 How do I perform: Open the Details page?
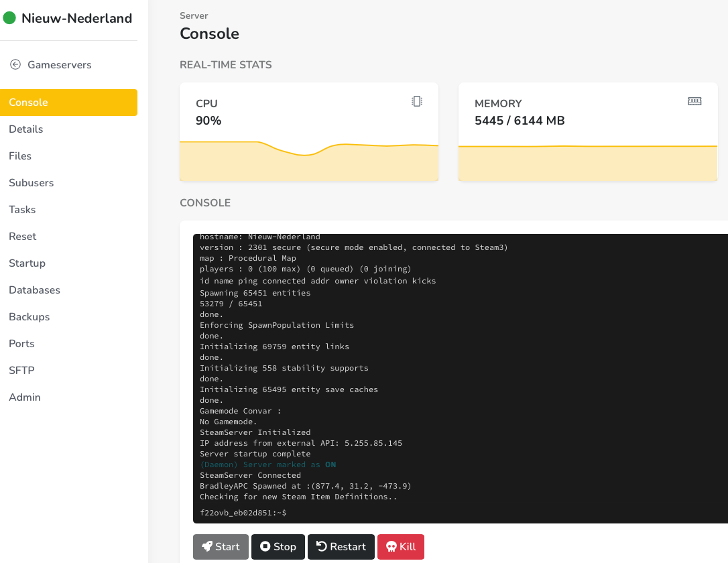[x=26, y=129]
